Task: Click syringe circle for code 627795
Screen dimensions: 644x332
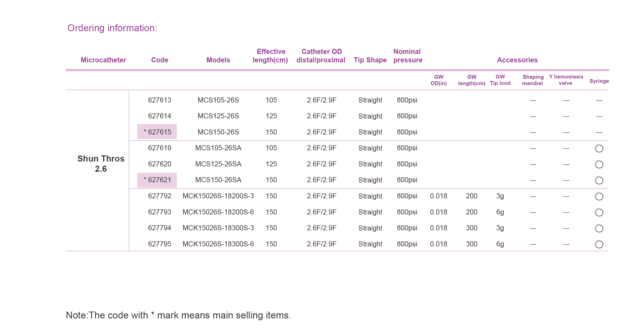Action: tap(599, 244)
